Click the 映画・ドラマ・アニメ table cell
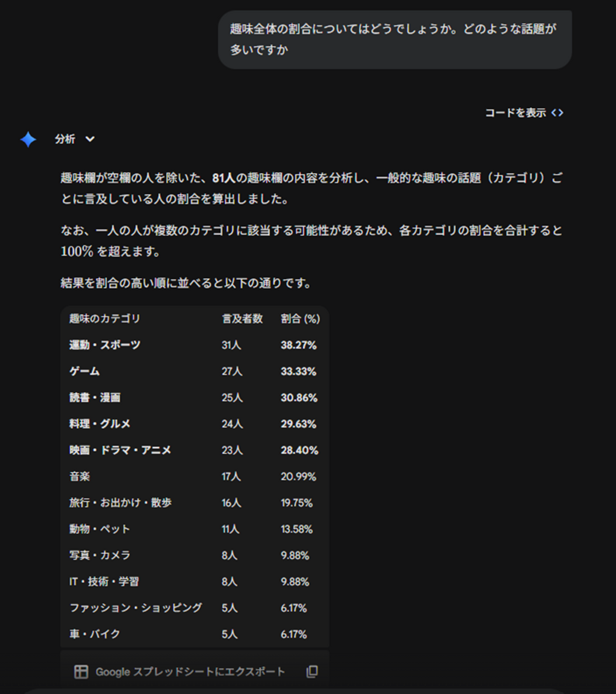The height and width of the screenshot is (694, 616). click(120, 450)
